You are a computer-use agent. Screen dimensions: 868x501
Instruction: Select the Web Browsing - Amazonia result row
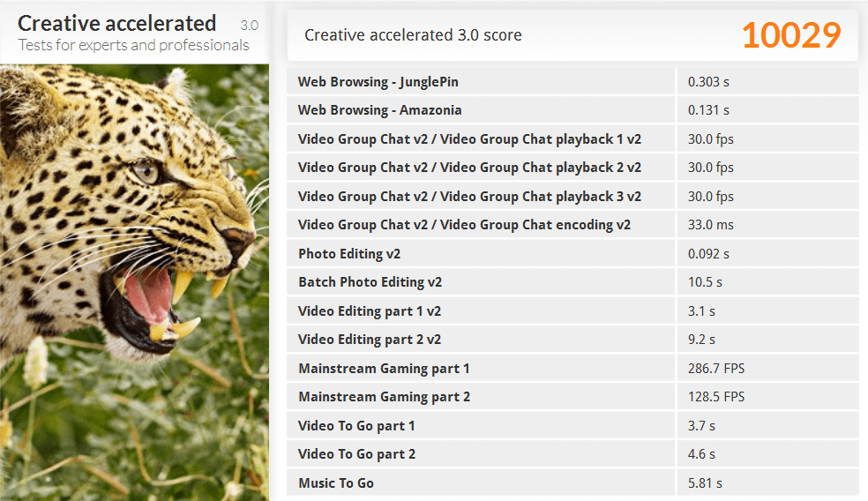pos(572,109)
